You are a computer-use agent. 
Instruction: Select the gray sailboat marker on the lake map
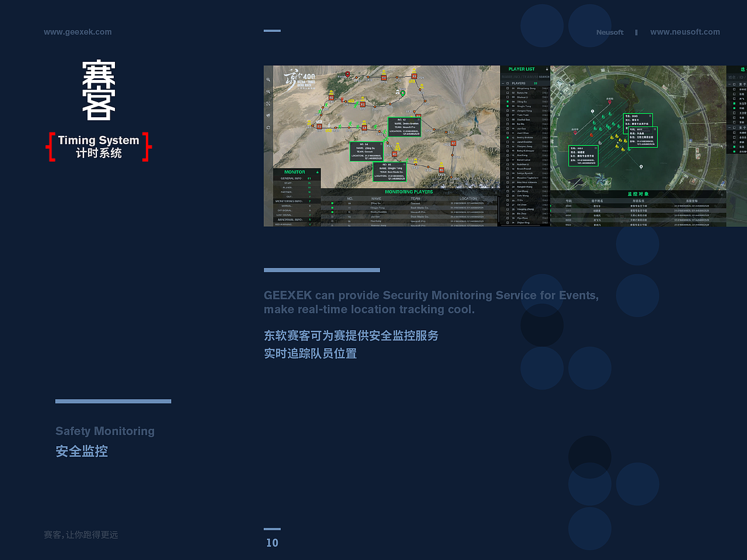pyautogui.click(x=600, y=142)
